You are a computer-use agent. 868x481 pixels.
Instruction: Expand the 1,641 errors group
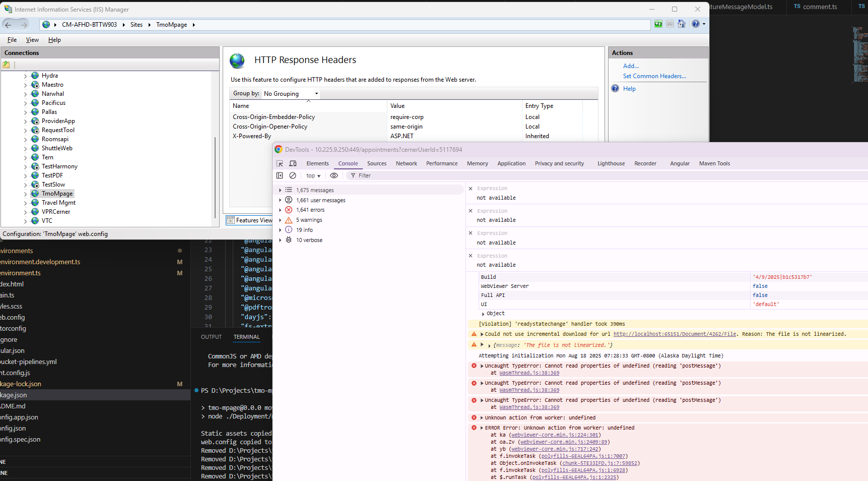click(x=280, y=210)
